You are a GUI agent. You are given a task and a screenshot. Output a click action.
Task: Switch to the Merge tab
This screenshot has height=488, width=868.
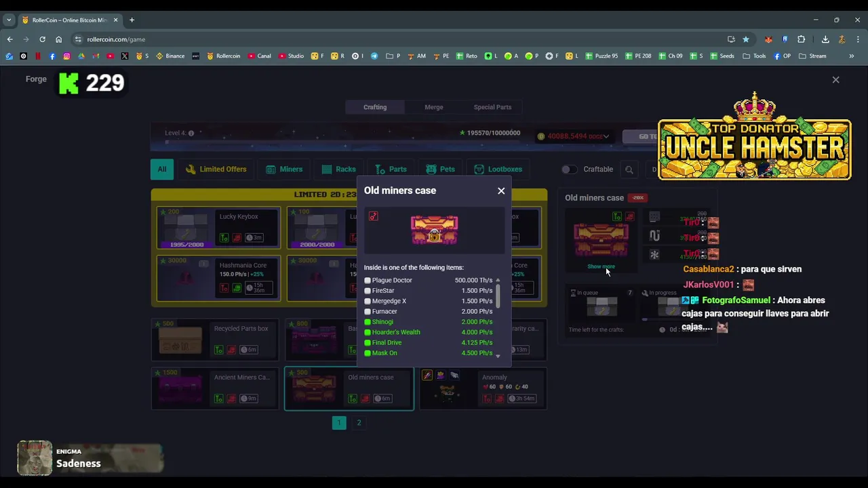pos(434,107)
